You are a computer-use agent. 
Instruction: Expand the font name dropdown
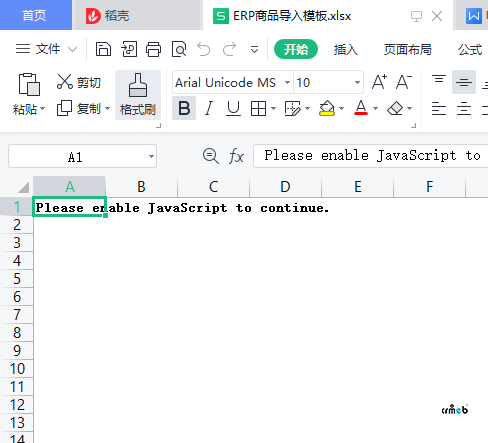click(x=287, y=82)
